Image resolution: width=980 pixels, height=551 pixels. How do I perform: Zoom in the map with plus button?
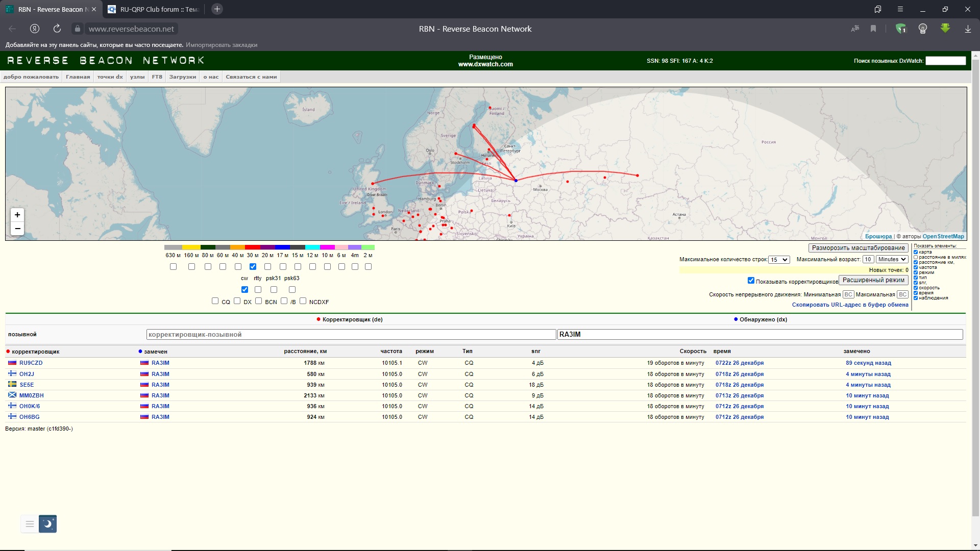tap(17, 215)
